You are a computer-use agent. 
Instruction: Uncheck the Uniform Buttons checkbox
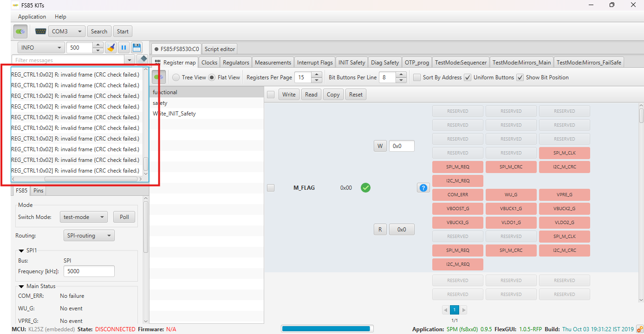click(467, 77)
